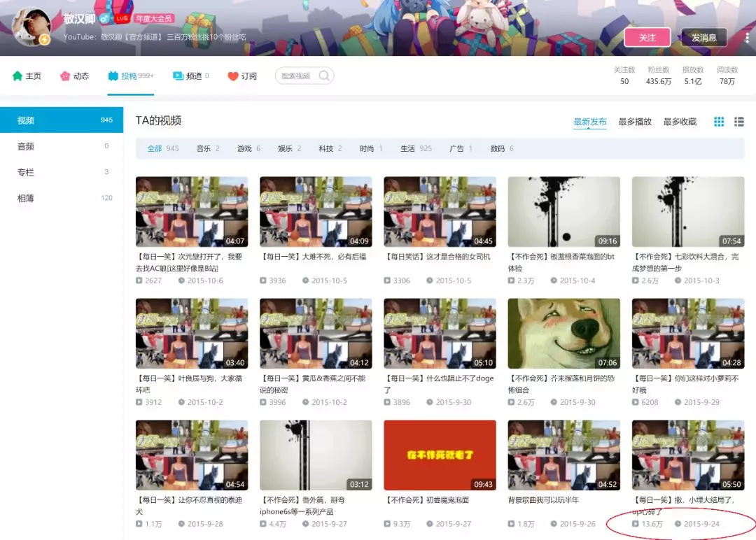Click the 发消息 message button
The height and width of the screenshot is (540, 756).
tap(703, 38)
